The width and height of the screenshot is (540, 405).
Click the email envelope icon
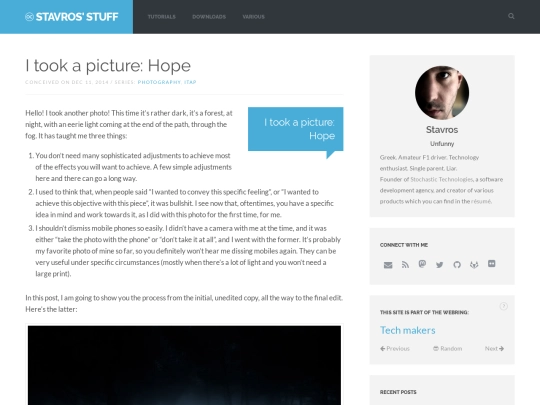click(388, 265)
